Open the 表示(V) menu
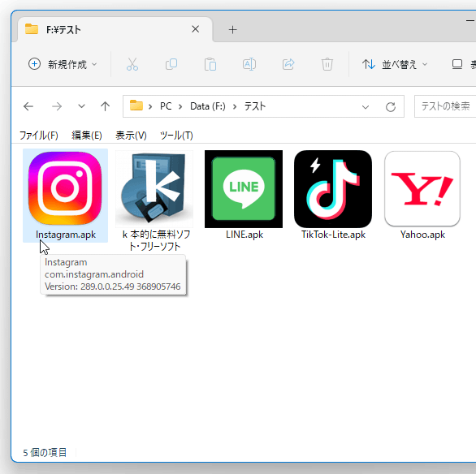The width and height of the screenshot is (476, 474). [131, 136]
